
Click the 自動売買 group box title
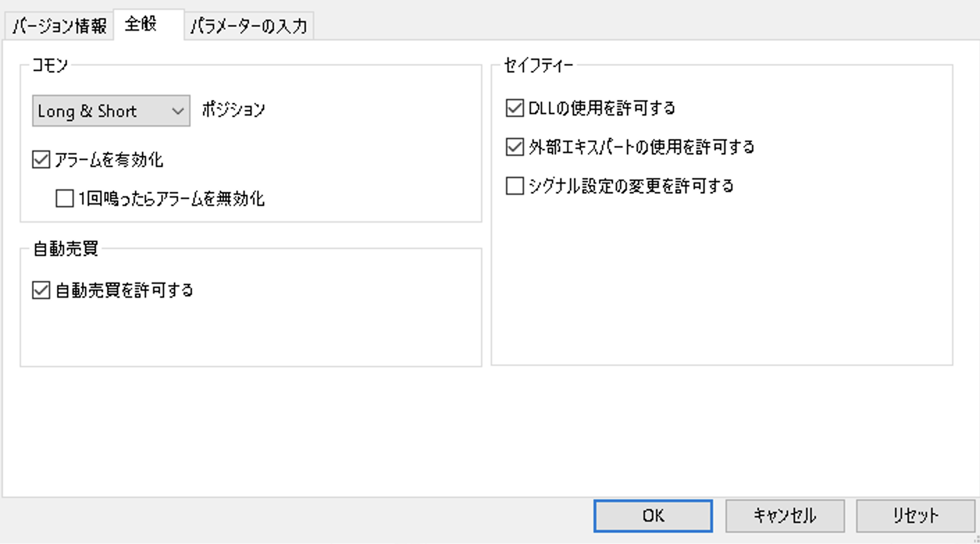click(66, 249)
